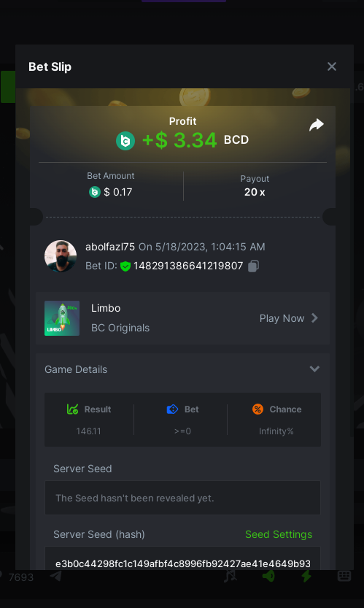Click the Server Seed field
The image size is (364, 608).
point(182,498)
